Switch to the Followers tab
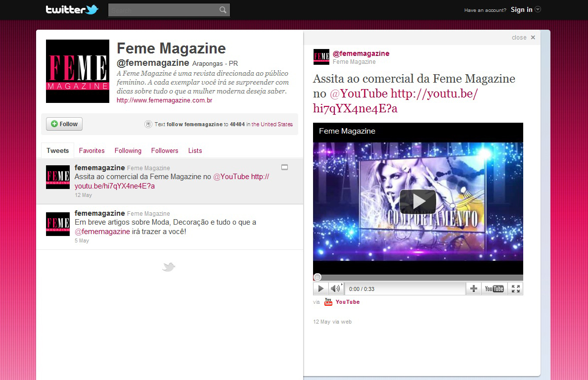The width and height of the screenshot is (588, 380). [165, 150]
